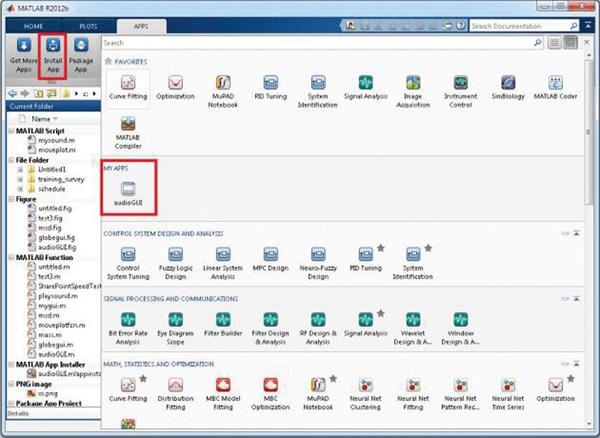
Task: Toggle favorite star on MuPAD Notebook in Math section
Action: (333, 379)
